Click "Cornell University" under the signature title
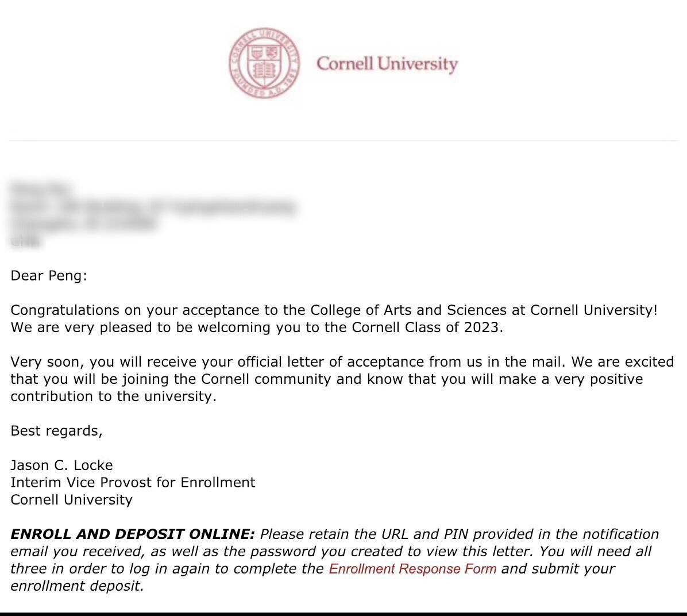The width and height of the screenshot is (687, 616). [71, 500]
